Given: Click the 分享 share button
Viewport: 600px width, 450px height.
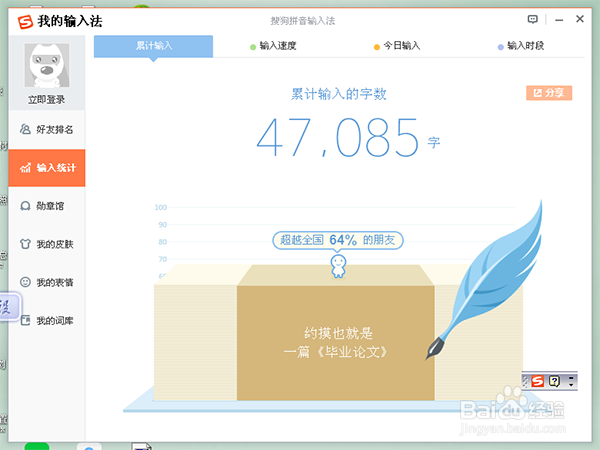Looking at the screenshot, I should [549, 93].
